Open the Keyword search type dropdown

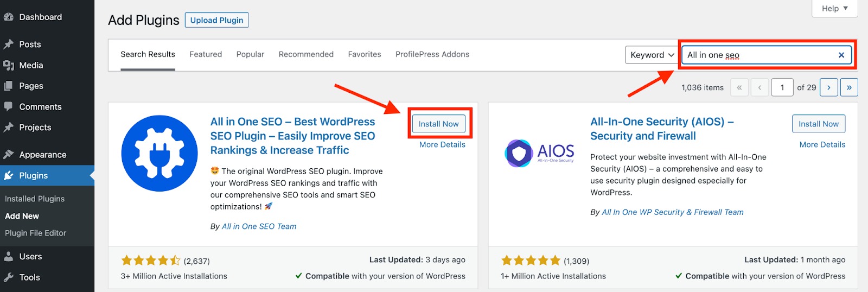[652, 55]
